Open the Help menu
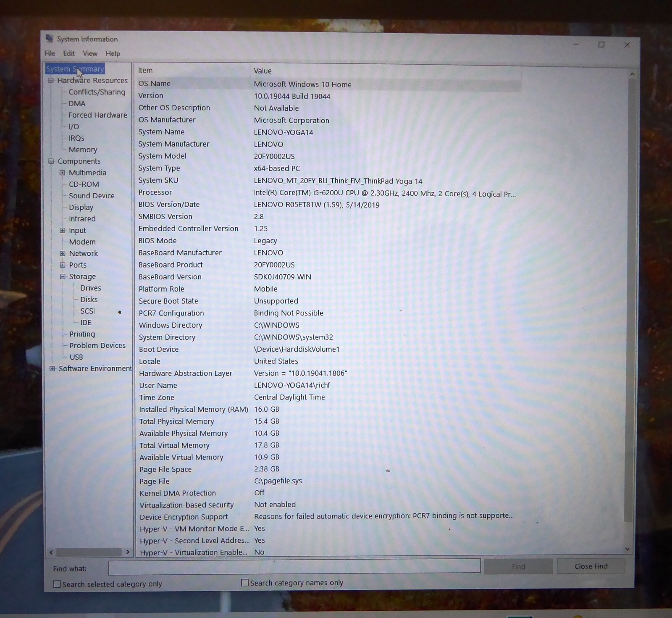 click(113, 53)
